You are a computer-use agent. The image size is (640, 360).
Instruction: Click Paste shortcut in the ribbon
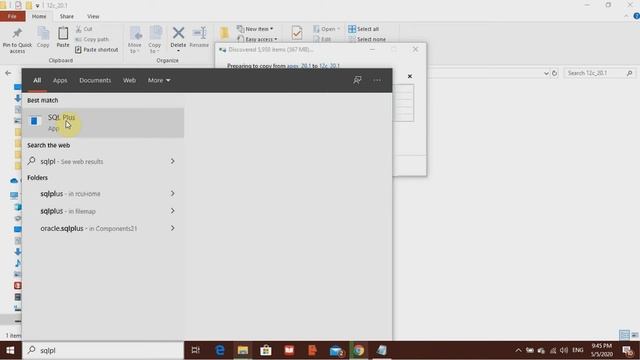97,50
